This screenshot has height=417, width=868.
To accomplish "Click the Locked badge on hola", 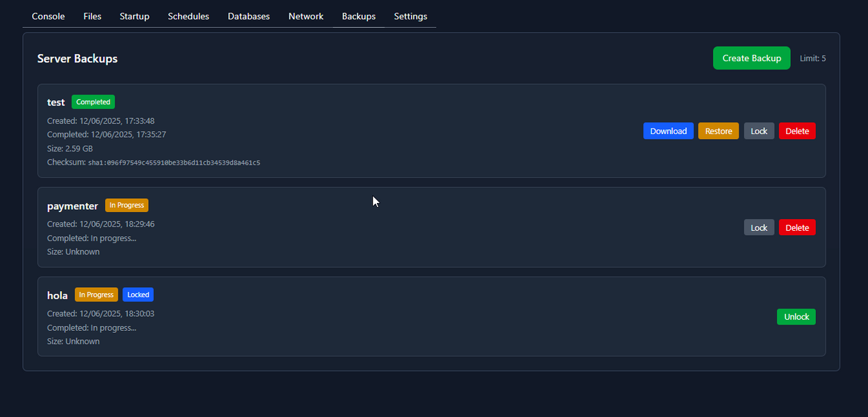I will [138, 295].
